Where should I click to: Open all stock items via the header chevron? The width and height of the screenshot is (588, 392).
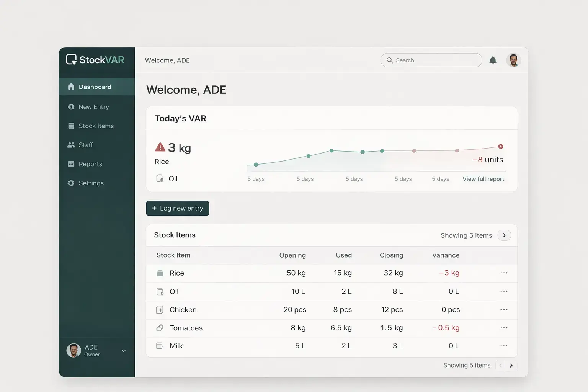pos(504,235)
